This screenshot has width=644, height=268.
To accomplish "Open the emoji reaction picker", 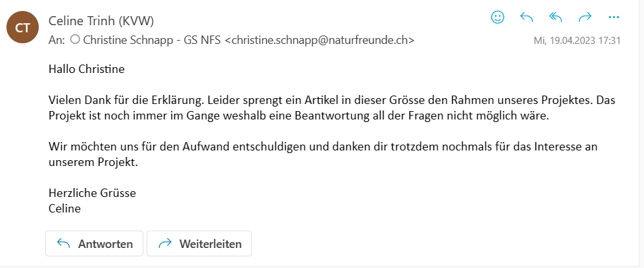I will tap(497, 17).
